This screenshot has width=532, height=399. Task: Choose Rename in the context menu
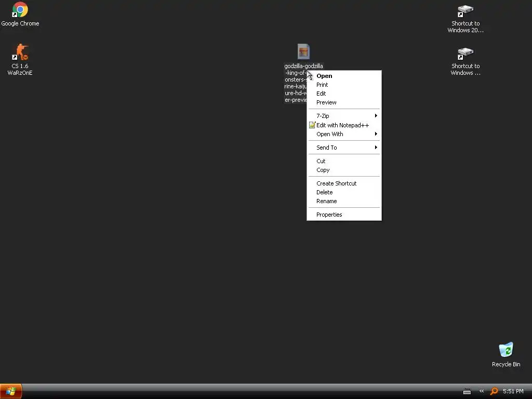click(x=344, y=201)
